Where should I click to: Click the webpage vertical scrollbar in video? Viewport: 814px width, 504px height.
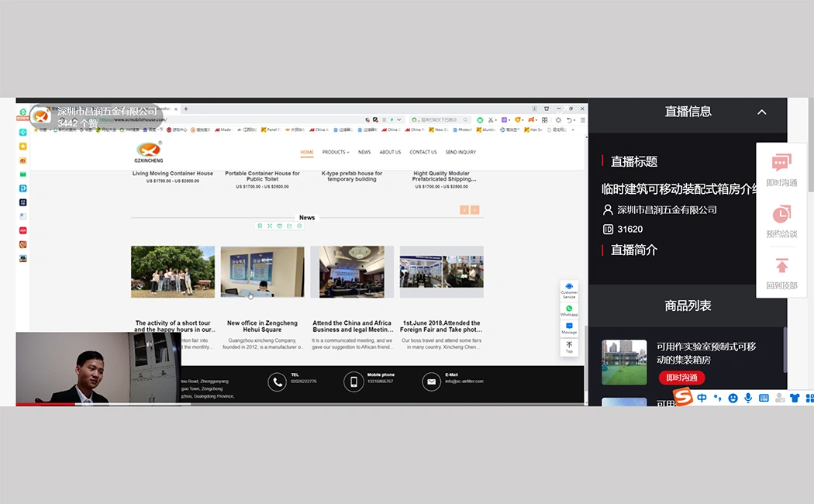click(x=587, y=358)
